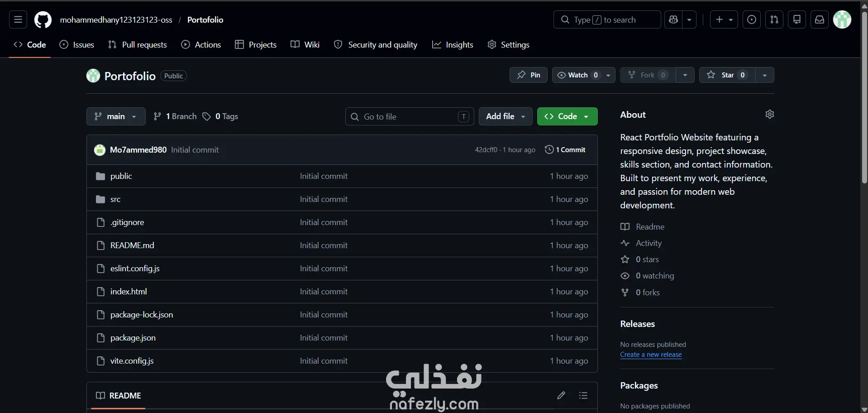View the 0 forks link
Viewport: 868px width, 413px height.
coord(640,293)
